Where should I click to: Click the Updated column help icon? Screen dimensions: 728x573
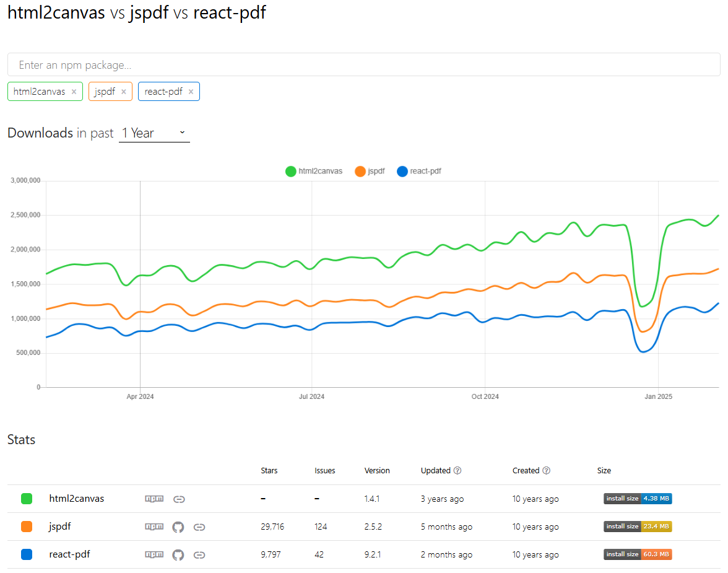[456, 470]
